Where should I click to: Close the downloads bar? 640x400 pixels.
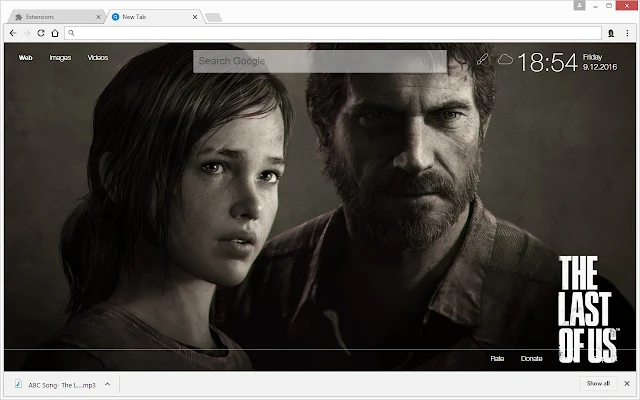[627, 384]
